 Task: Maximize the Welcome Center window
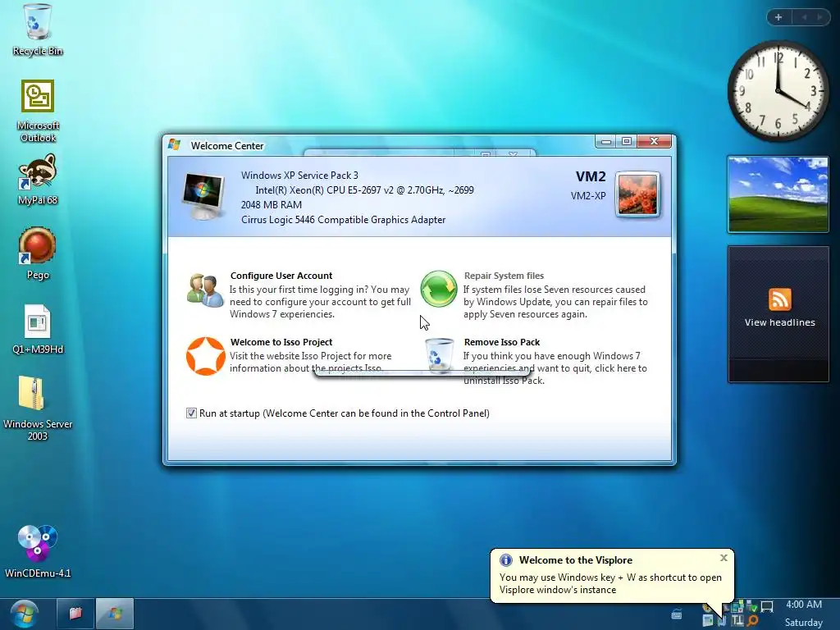626,141
